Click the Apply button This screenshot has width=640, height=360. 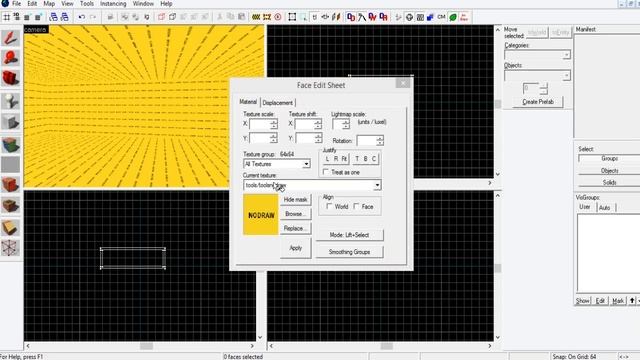(x=296, y=248)
